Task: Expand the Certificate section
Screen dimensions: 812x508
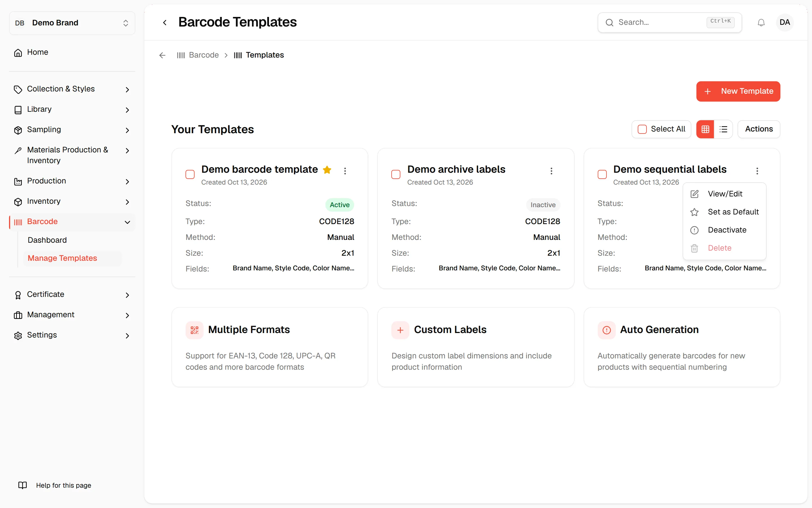Action: pyautogui.click(x=72, y=295)
